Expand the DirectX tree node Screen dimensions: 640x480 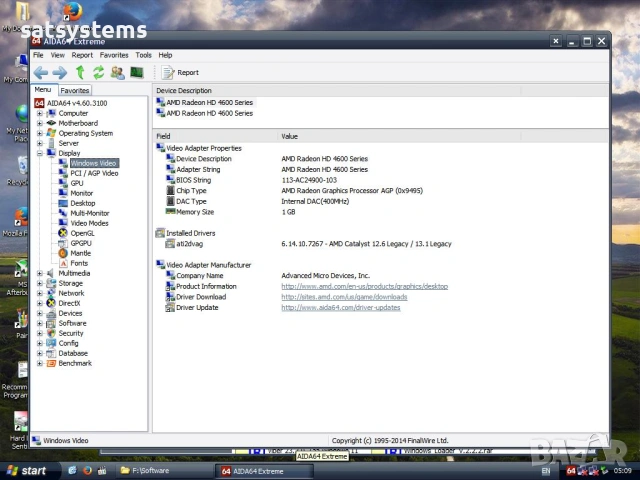40,303
